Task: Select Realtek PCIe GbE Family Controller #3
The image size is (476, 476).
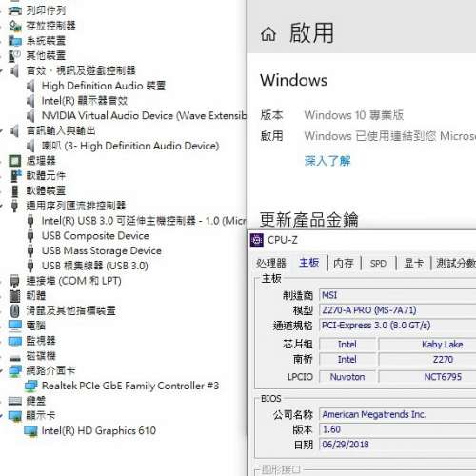Action: pos(130,386)
